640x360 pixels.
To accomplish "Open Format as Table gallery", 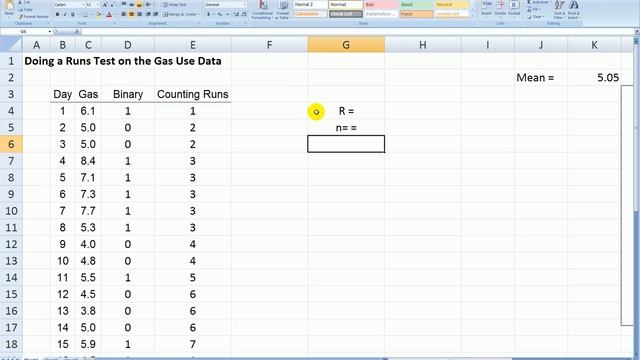I will 282,10.
